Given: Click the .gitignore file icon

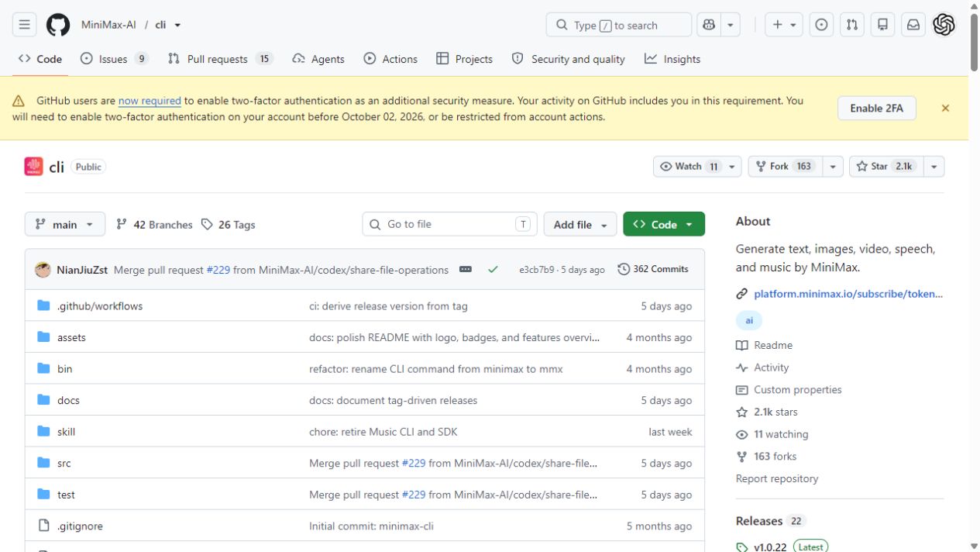Looking at the screenshot, I should tap(43, 526).
